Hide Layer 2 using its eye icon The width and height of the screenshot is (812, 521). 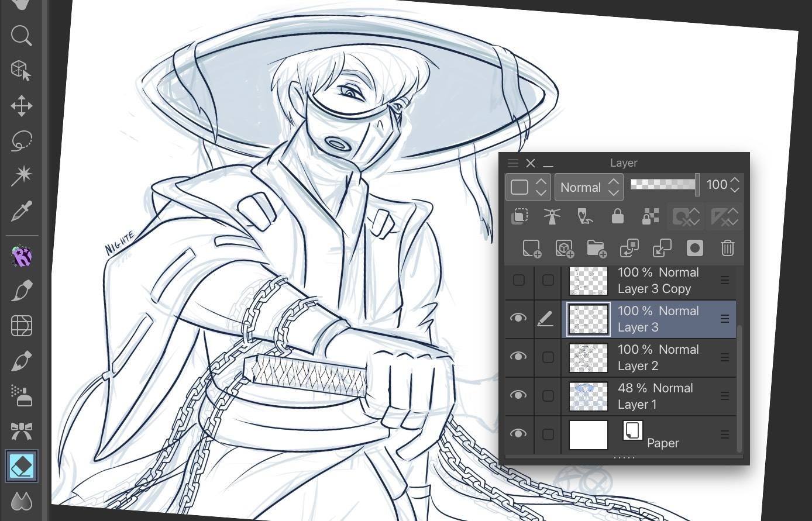[518, 357]
